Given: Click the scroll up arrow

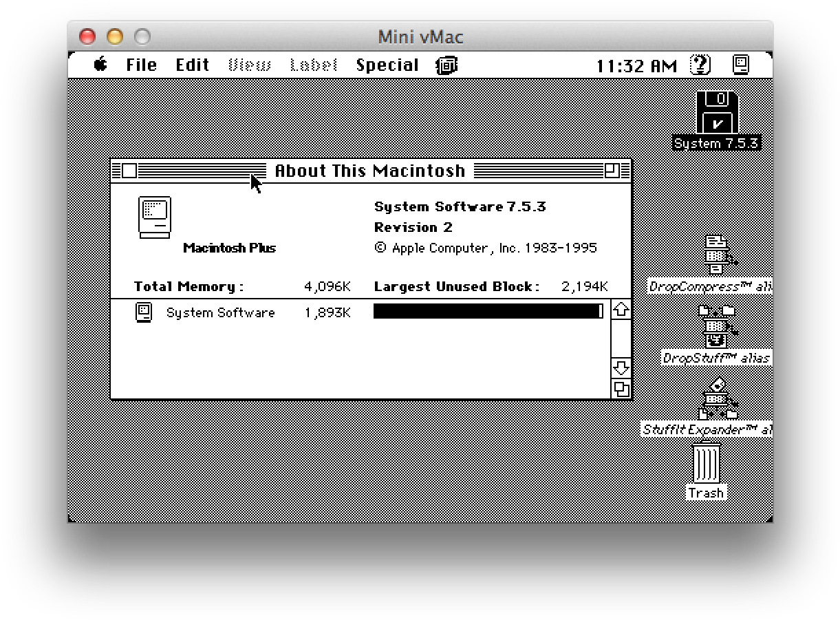Looking at the screenshot, I should 621,310.
